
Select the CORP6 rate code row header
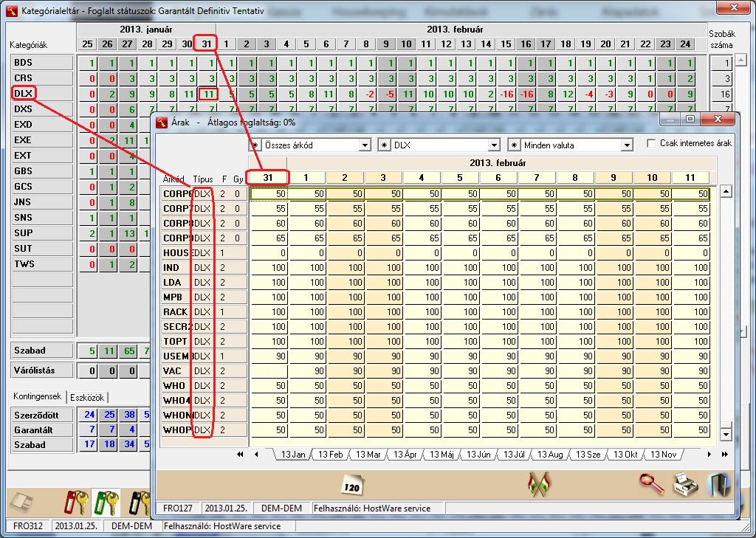point(177,194)
